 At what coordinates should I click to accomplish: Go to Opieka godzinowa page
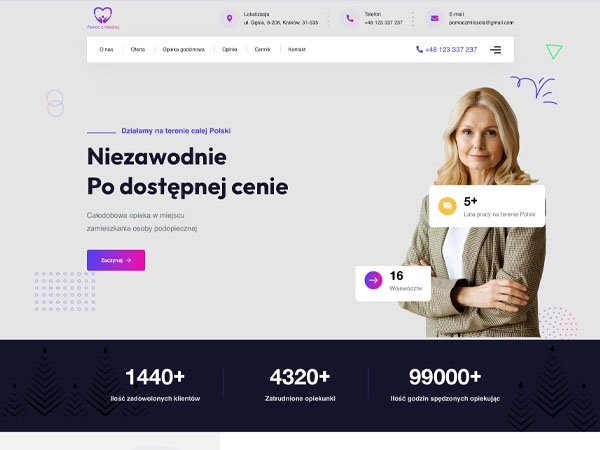184,49
